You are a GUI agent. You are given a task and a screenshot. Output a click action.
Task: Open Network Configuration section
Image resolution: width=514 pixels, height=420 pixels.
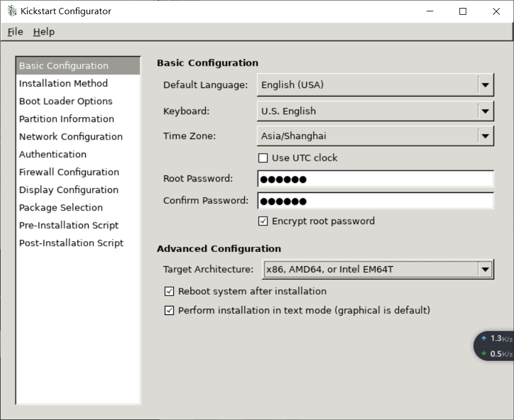(78, 136)
